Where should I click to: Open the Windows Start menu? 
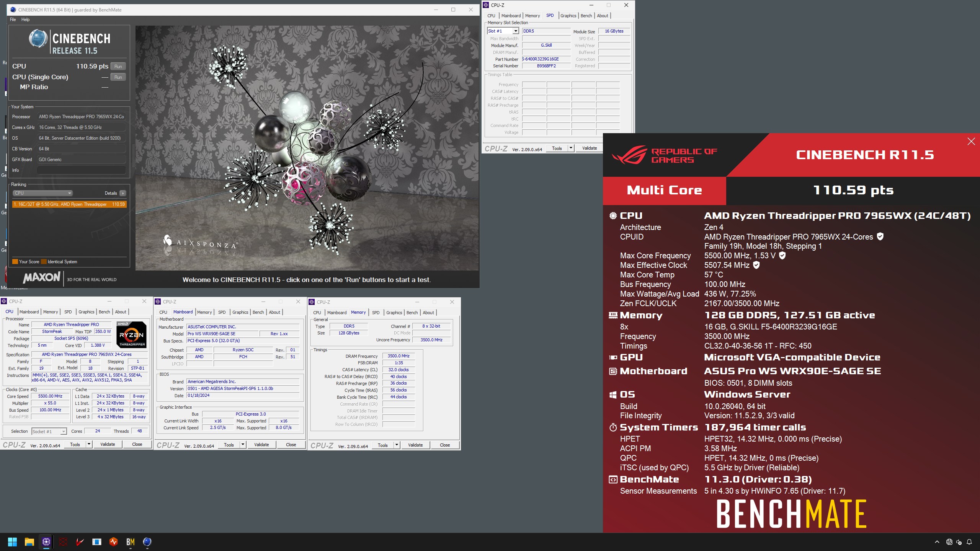point(12,541)
